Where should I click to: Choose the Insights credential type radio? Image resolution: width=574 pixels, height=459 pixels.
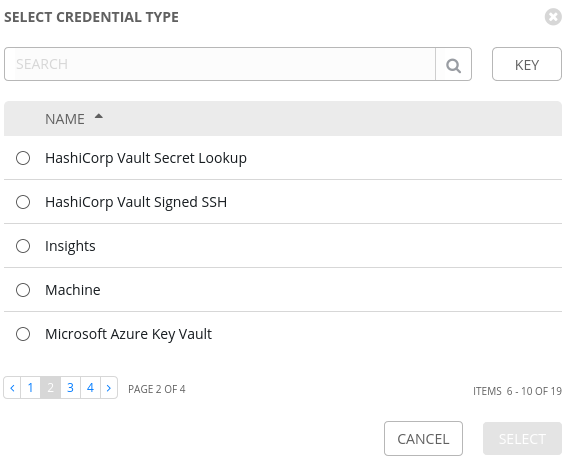(x=23, y=246)
